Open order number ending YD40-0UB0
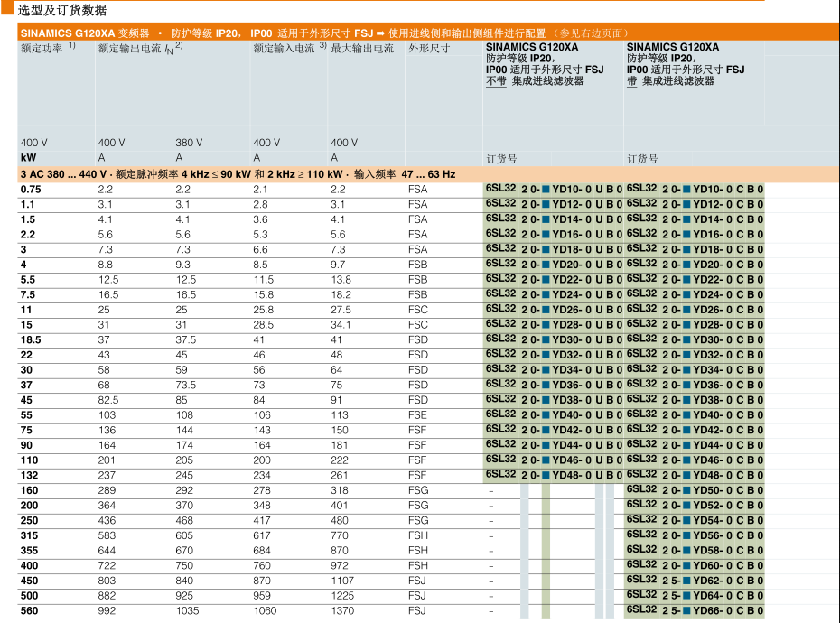 pos(554,415)
